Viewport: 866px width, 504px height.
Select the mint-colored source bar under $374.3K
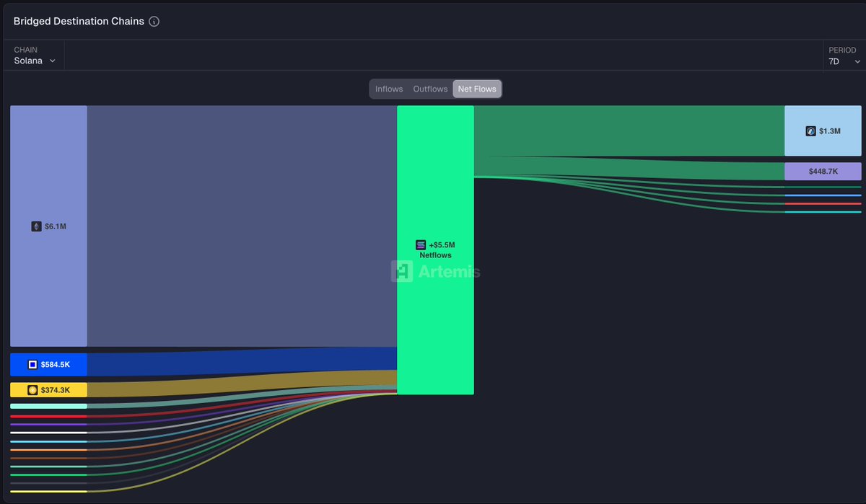[x=48, y=406]
